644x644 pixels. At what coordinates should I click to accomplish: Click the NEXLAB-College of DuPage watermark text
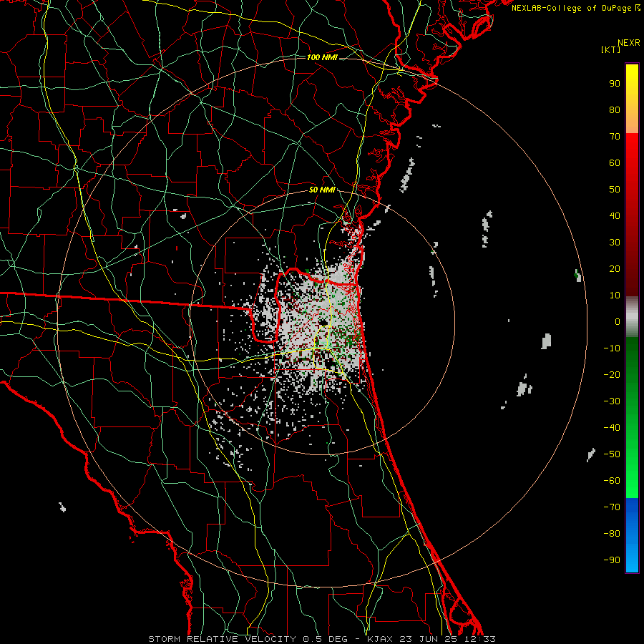[x=575, y=8]
